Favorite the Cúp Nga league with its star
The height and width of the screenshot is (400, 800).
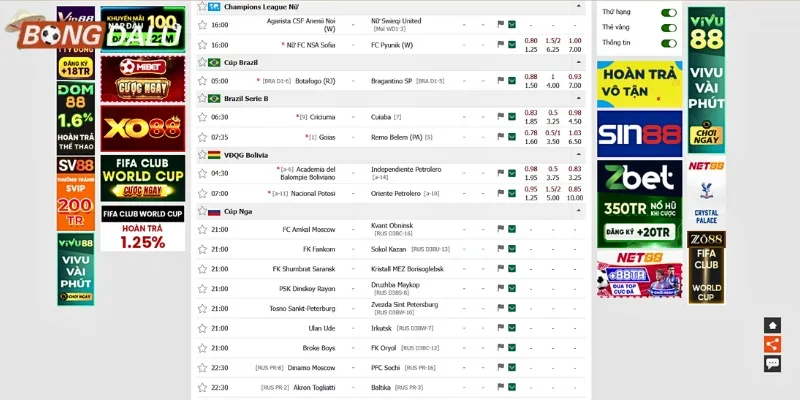202,212
